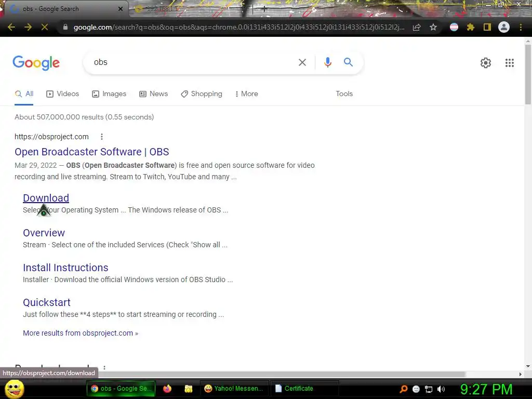Switch to the second browser tab
Viewport: 532px width, 399px height.
click(x=190, y=9)
